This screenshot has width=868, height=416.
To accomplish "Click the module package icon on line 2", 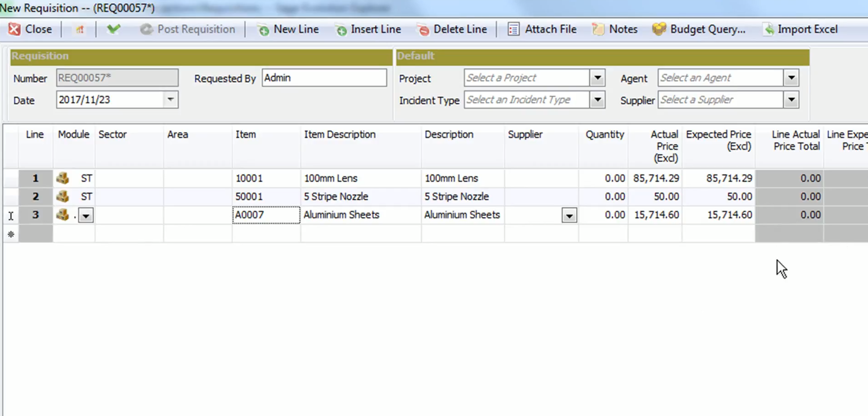I will pos(62,196).
